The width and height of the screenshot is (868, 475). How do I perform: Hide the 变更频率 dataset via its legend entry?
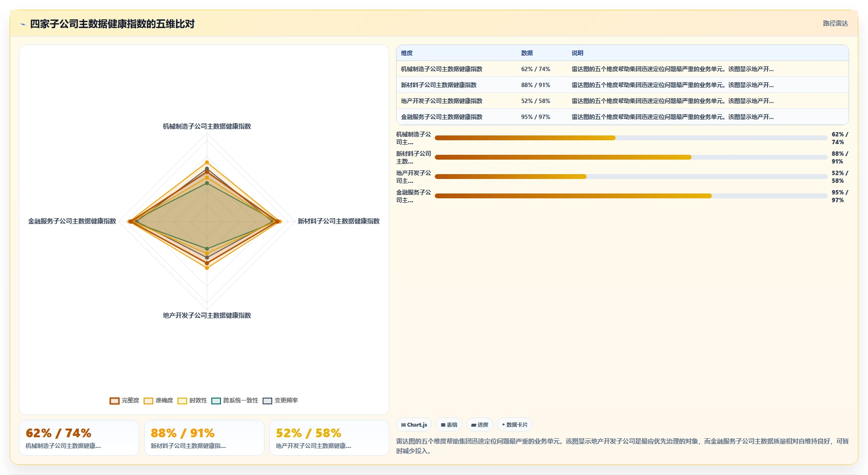[280, 401]
